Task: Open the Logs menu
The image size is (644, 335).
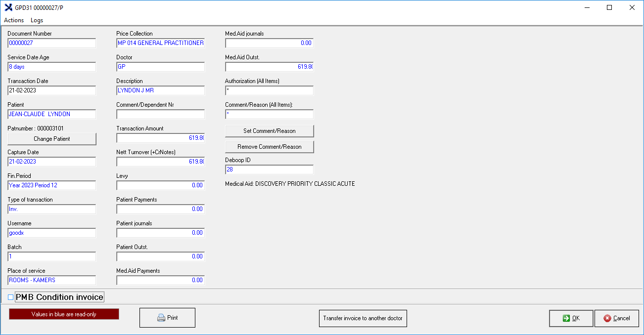Action: pyautogui.click(x=37, y=20)
